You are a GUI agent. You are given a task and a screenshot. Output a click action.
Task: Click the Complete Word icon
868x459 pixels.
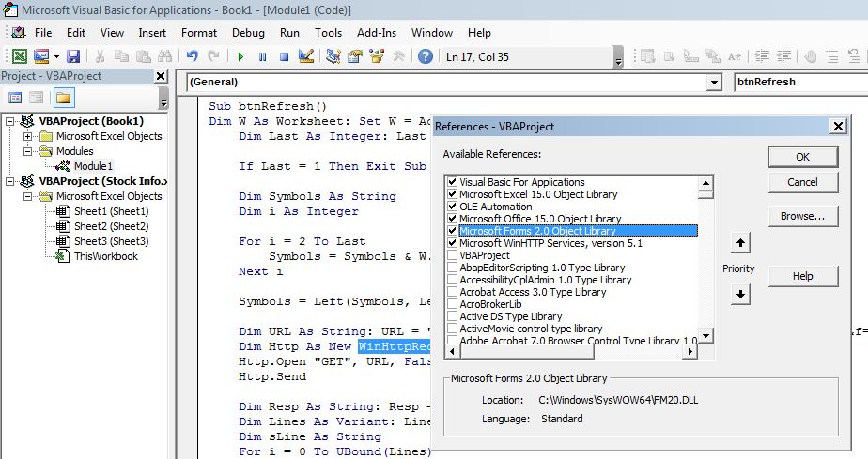734,56
